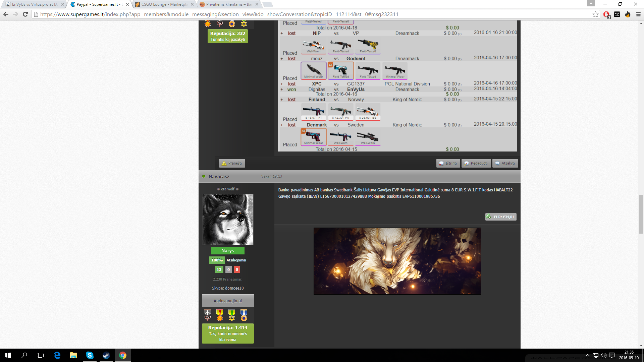Open a new browser tab
Screen dimensions: 644x362
[267, 4]
